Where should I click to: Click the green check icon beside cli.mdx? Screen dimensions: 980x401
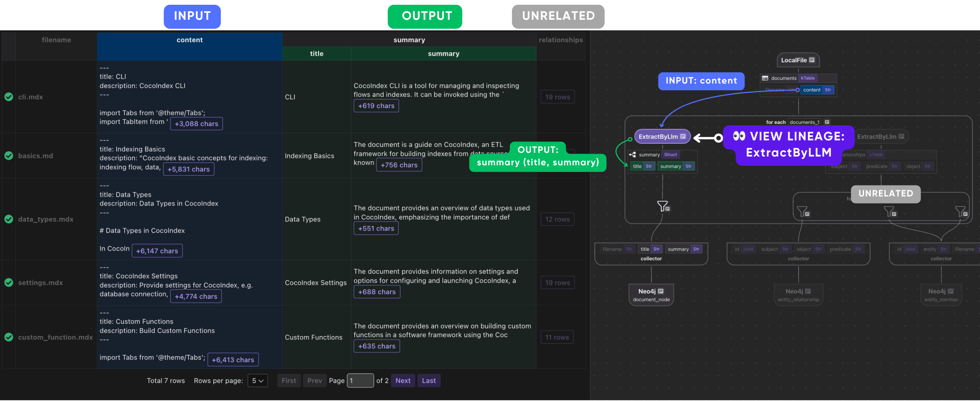9,97
